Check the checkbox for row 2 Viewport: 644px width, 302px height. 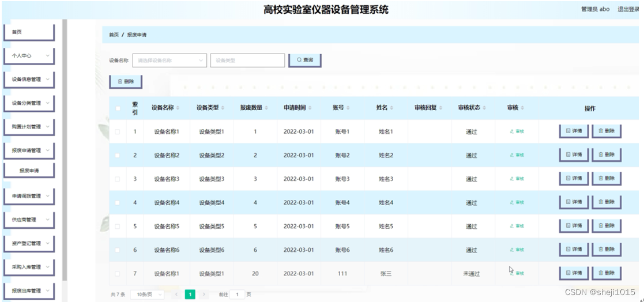(x=118, y=156)
